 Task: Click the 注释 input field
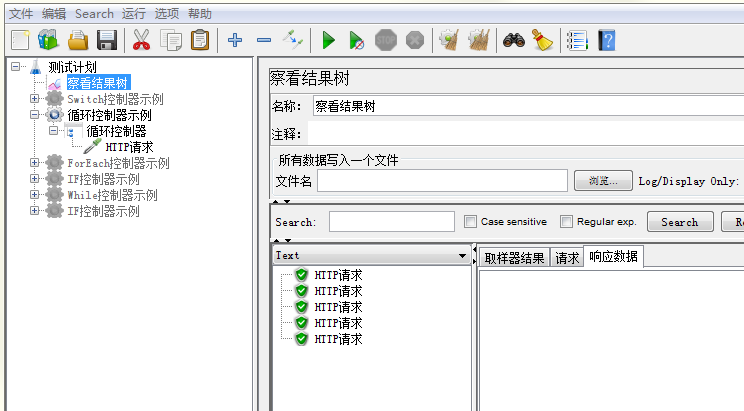tap(526, 134)
